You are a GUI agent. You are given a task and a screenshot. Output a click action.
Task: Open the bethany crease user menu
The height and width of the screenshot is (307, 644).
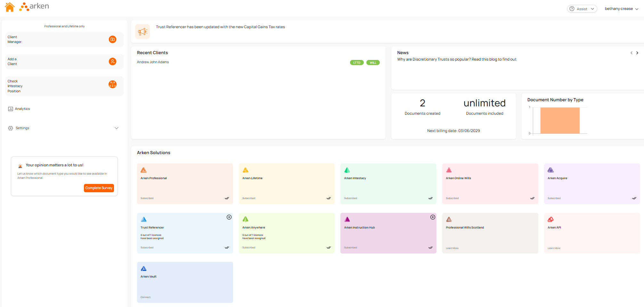pos(621,9)
